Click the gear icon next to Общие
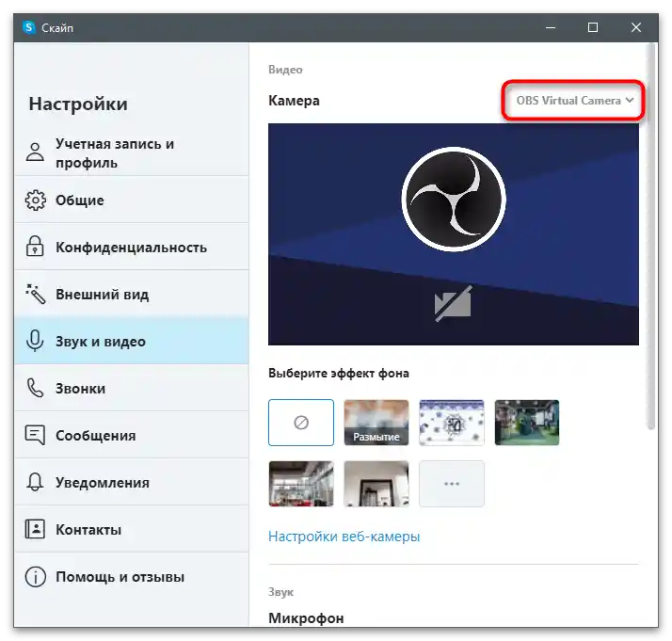The image size is (672, 641). click(x=35, y=200)
